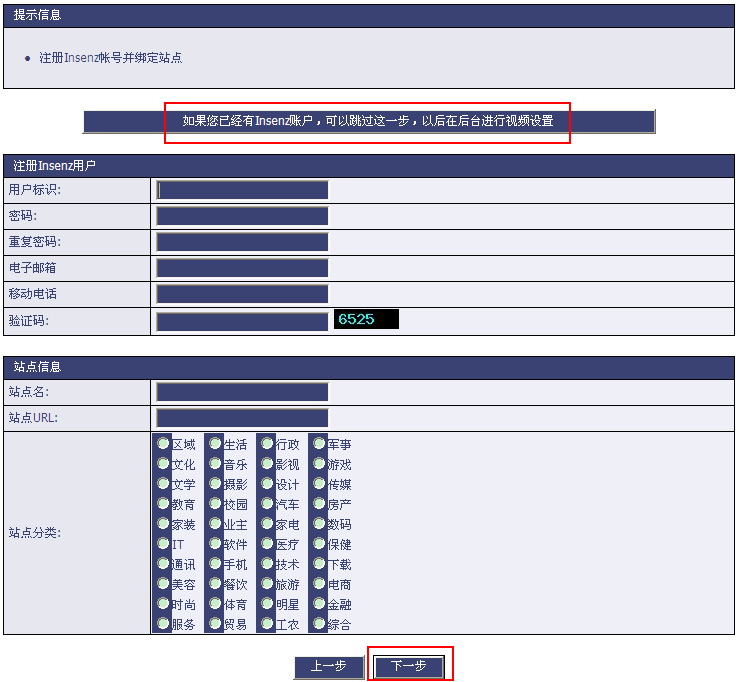Choose the 传媒 radio option
Screen dimensions: 738x682
click(319, 483)
